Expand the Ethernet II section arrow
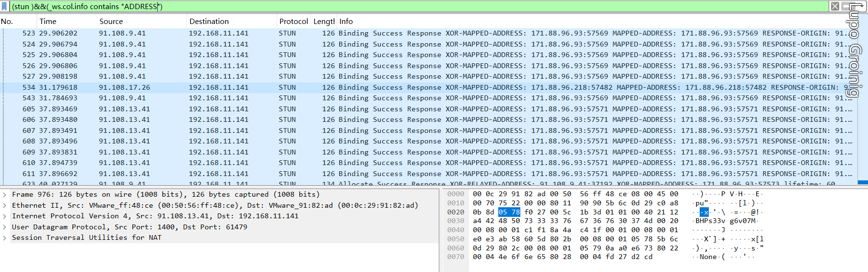Viewport: 868px width, 272px height. (4, 205)
